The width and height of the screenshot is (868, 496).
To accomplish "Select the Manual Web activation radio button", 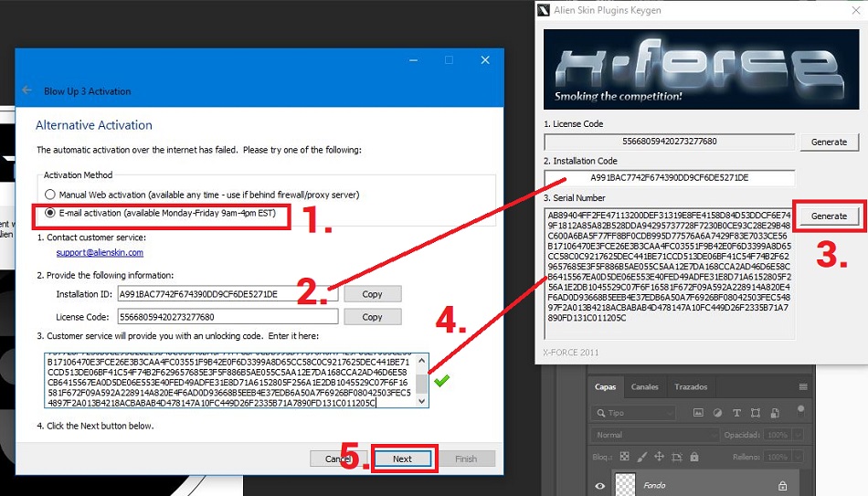I will (50, 195).
